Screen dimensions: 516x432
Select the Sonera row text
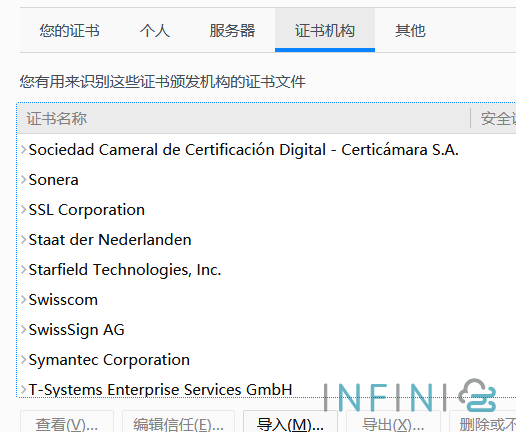tap(54, 180)
